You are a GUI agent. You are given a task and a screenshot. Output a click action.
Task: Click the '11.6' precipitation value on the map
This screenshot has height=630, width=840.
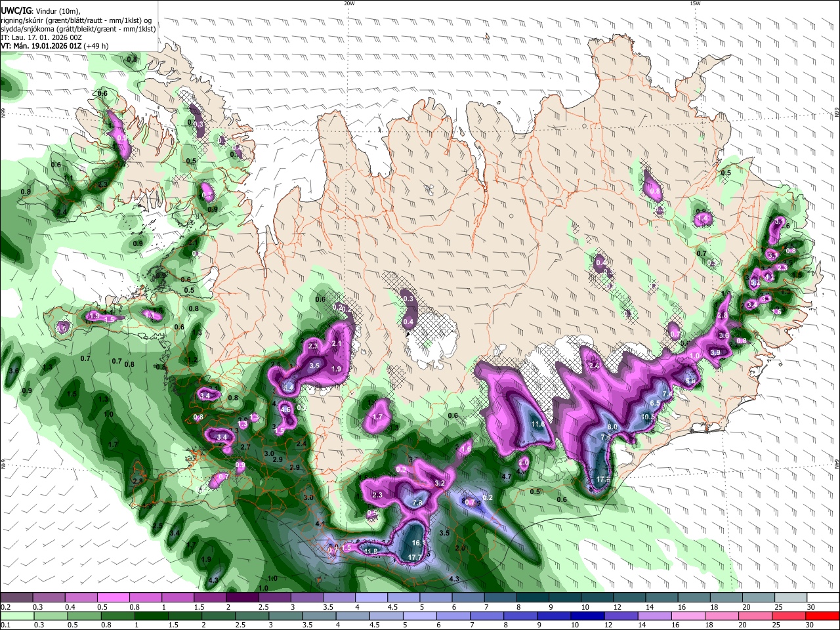coord(538,425)
